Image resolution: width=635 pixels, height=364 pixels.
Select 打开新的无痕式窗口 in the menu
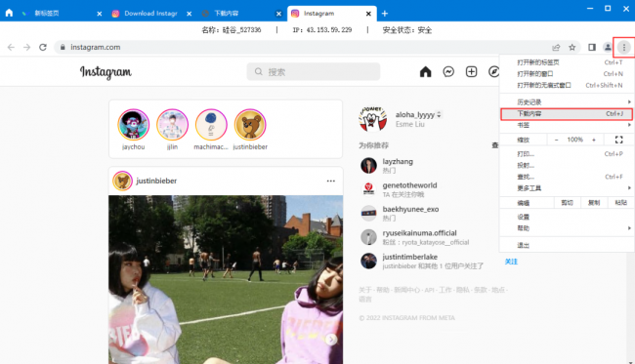click(x=567, y=85)
